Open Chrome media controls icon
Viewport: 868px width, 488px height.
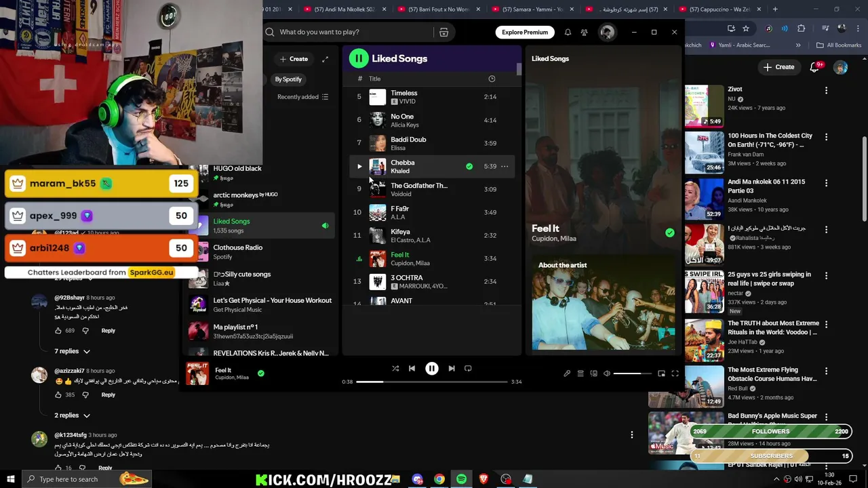point(825,28)
